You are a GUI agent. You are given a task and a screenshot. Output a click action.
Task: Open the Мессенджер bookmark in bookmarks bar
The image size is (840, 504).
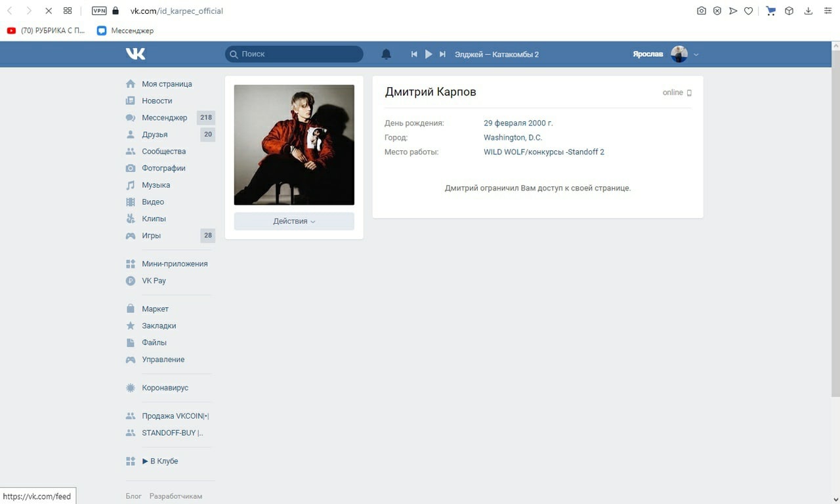pos(125,30)
